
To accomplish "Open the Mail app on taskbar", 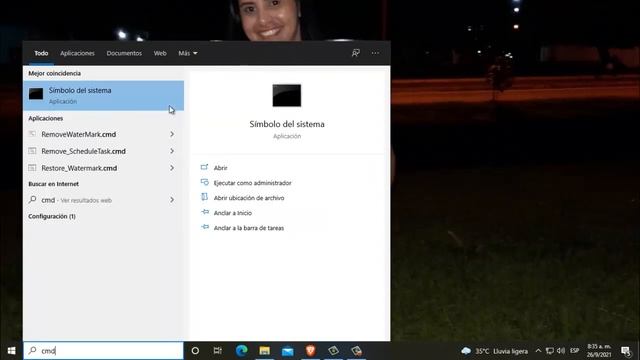I will pyautogui.click(x=287, y=351).
